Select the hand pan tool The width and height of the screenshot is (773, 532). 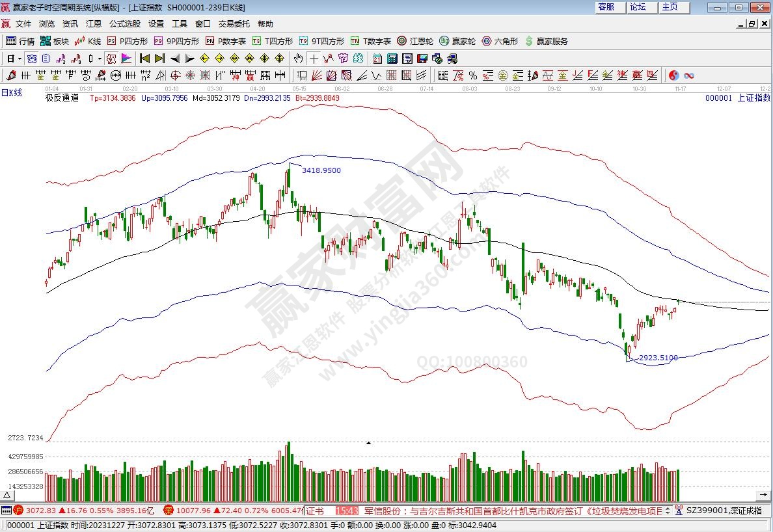click(298, 58)
